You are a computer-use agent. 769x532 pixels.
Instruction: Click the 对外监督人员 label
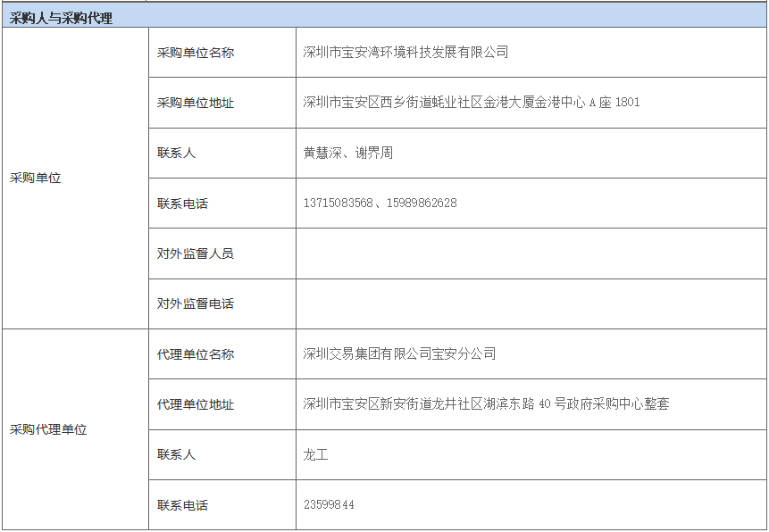(196, 254)
